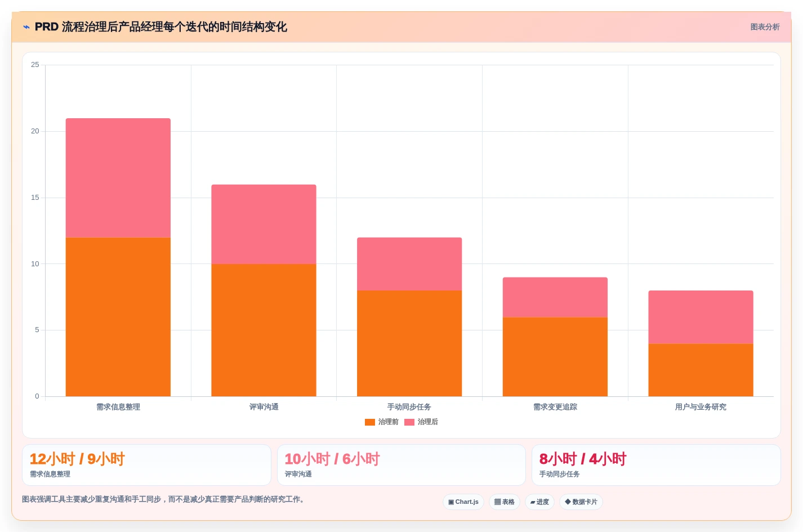Toggle the 治理前 orange legend swatch
Viewport: 803px width, 532px height.
(x=370, y=422)
